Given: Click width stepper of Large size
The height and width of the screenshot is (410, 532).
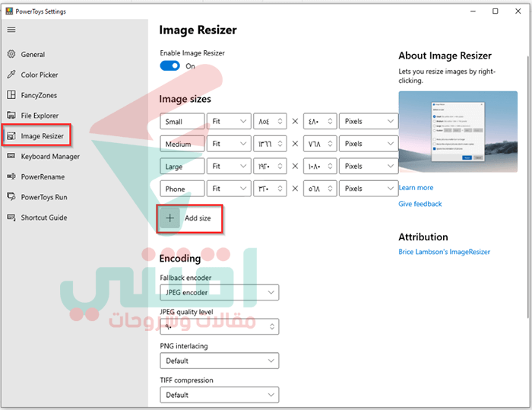Looking at the screenshot, I should click(280, 166).
